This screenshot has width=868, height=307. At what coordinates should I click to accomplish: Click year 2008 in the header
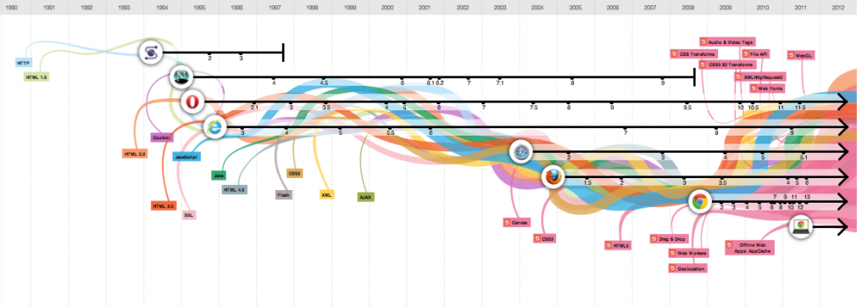(x=687, y=8)
